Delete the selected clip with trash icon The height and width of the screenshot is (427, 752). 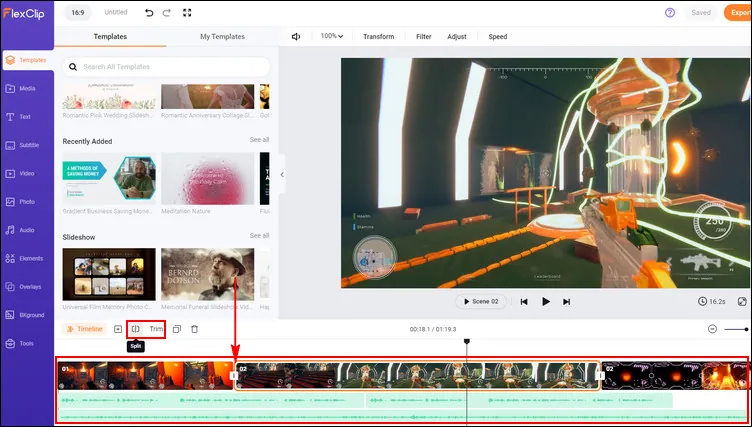[194, 329]
